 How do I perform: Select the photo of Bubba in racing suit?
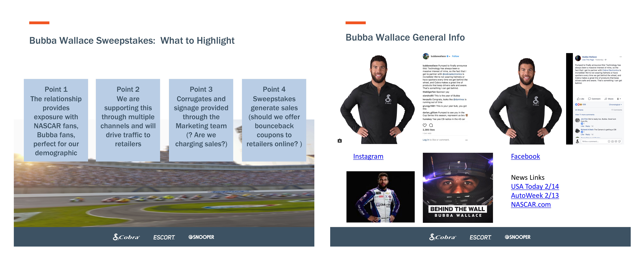point(380,197)
